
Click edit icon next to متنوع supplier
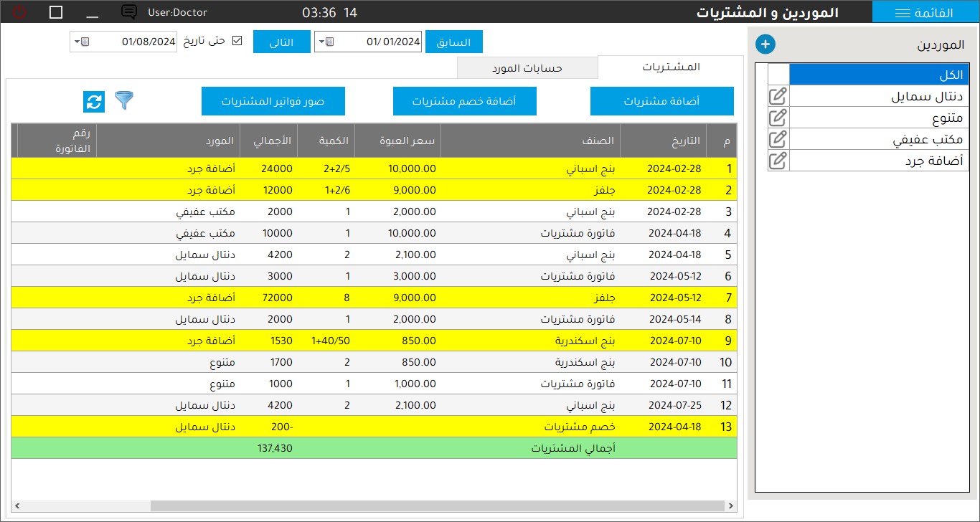click(778, 118)
